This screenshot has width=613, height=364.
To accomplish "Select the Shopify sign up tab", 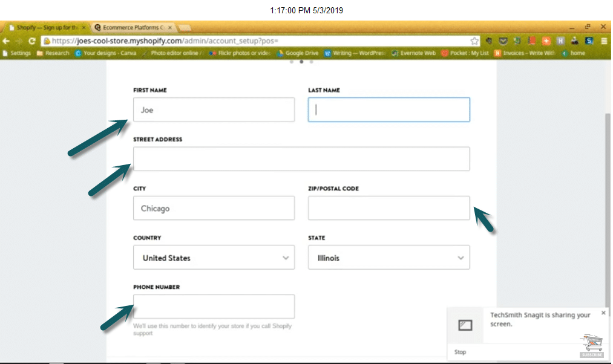I will (x=45, y=27).
